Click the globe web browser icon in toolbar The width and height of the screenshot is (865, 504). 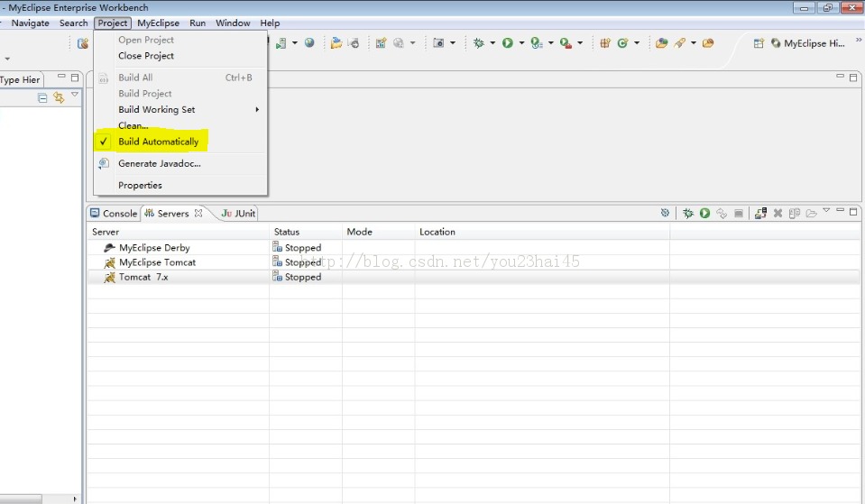[x=309, y=43]
